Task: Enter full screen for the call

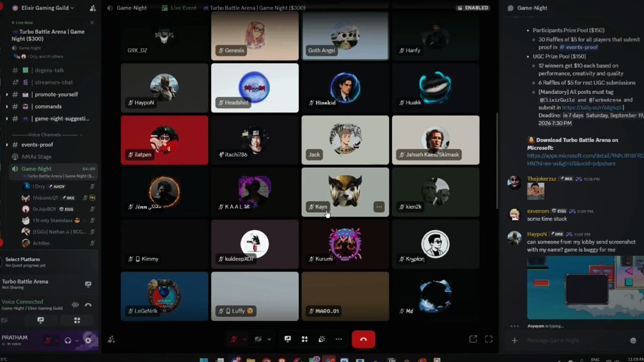Action: coord(488,339)
